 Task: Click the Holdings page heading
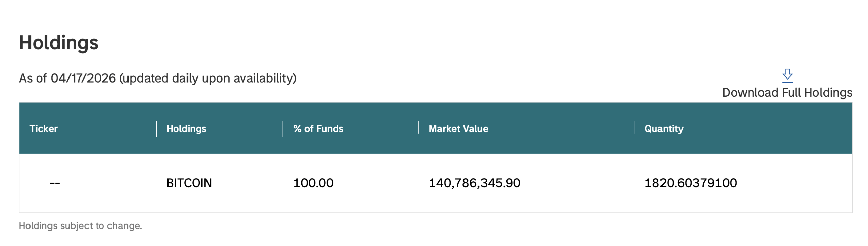(x=58, y=43)
